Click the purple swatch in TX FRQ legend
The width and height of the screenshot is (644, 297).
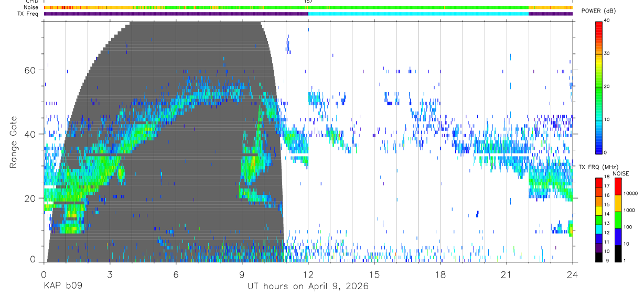[x=599, y=247]
